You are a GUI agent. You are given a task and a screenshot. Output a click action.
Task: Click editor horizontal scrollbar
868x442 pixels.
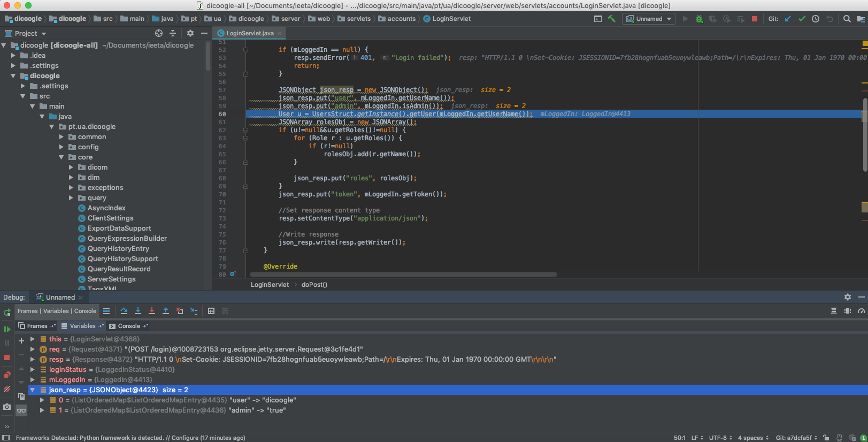point(403,275)
